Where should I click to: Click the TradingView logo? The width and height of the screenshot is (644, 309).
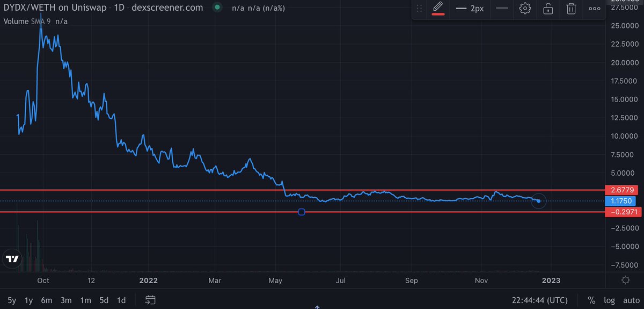(12, 258)
